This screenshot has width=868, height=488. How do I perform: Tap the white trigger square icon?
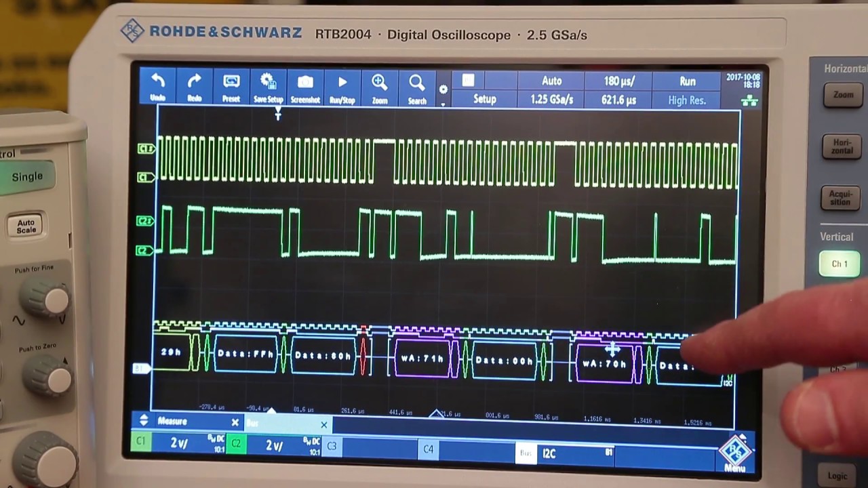(468, 81)
